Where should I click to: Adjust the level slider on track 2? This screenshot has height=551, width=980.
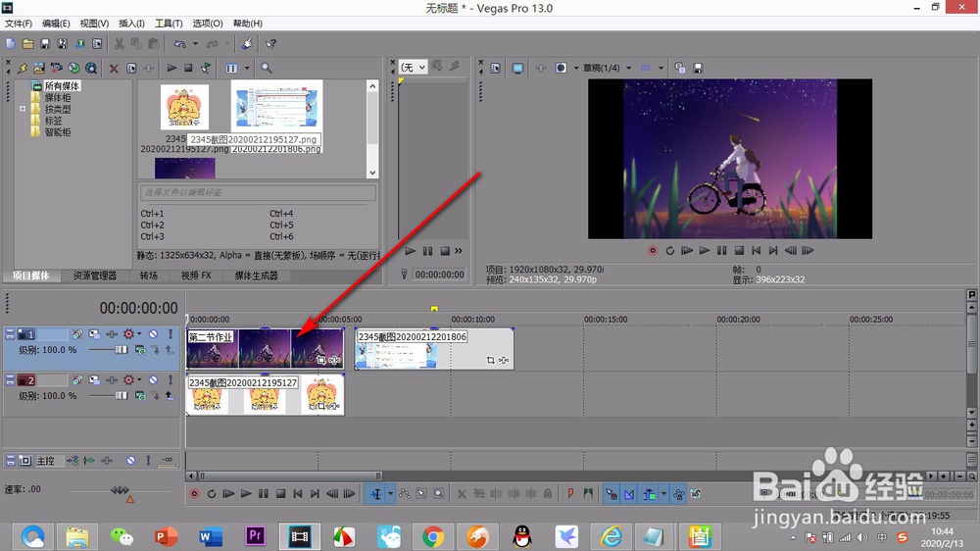[121, 395]
